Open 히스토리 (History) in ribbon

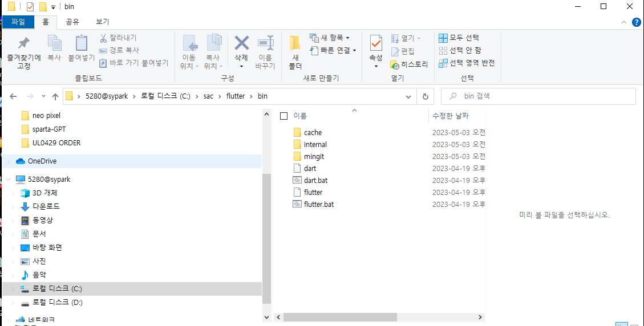409,64
